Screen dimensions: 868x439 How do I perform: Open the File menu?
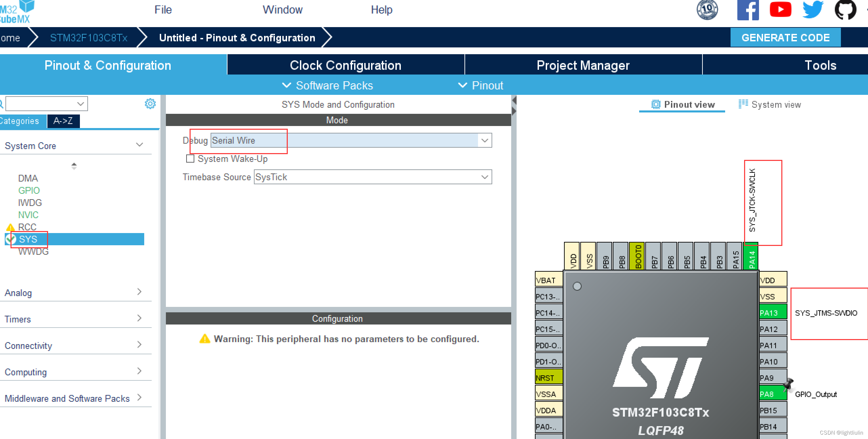tap(163, 9)
